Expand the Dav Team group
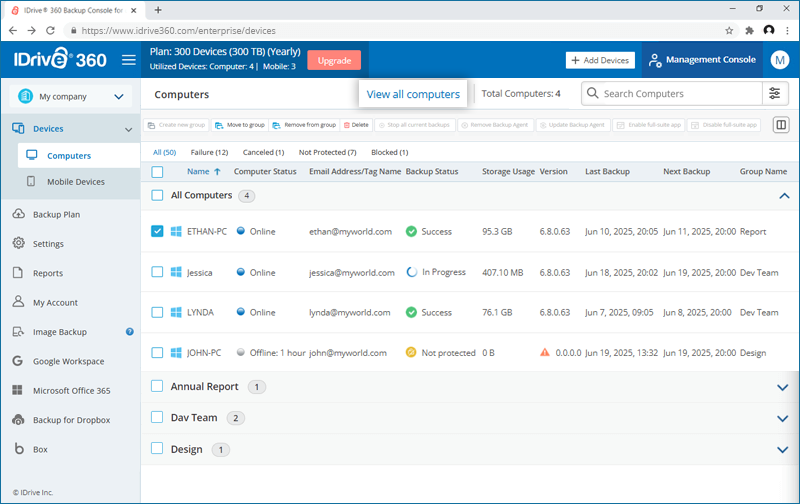 [783, 418]
